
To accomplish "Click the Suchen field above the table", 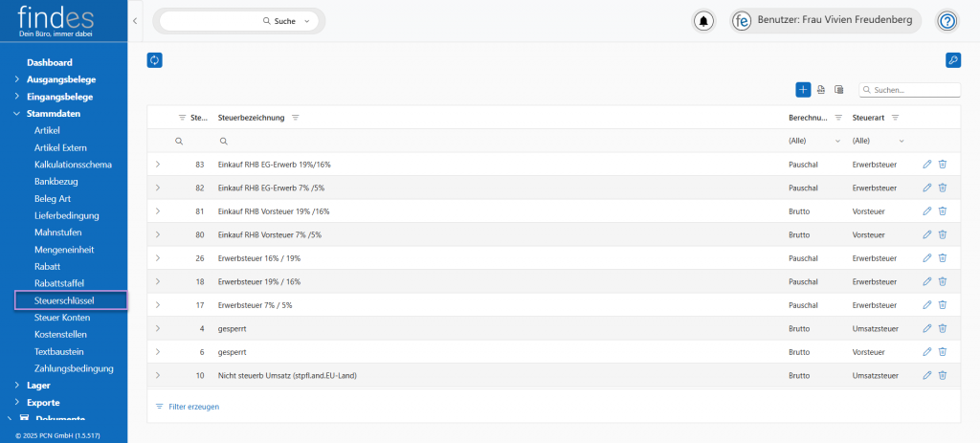I will [x=914, y=90].
